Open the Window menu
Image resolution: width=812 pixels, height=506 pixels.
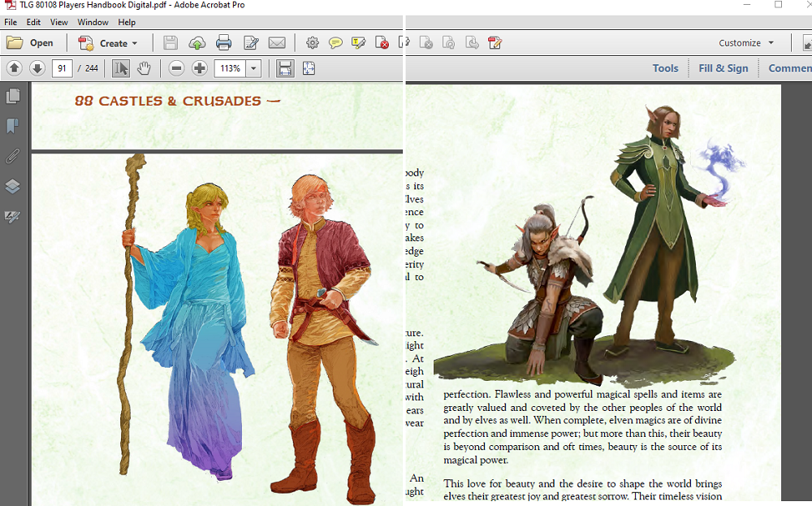pyautogui.click(x=93, y=22)
